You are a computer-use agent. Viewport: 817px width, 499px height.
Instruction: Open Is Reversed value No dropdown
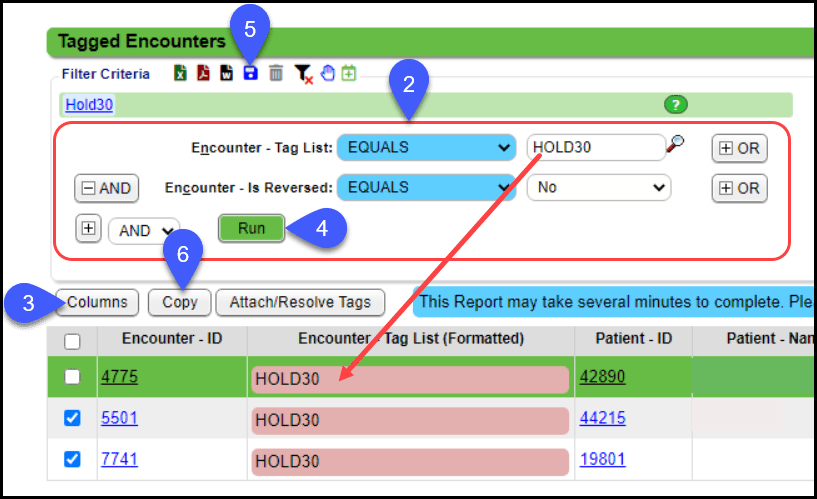pyautogui.click(x=599, y=187)
